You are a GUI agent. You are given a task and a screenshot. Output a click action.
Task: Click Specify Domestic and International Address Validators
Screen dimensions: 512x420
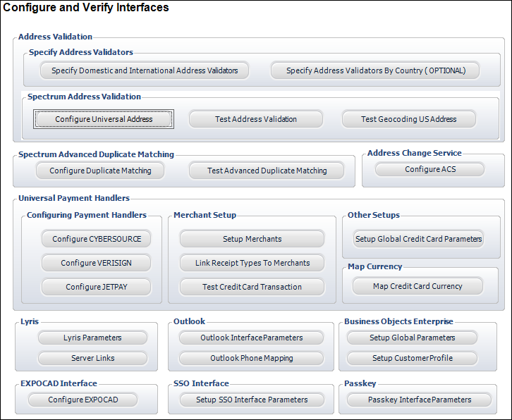(145, 70)
